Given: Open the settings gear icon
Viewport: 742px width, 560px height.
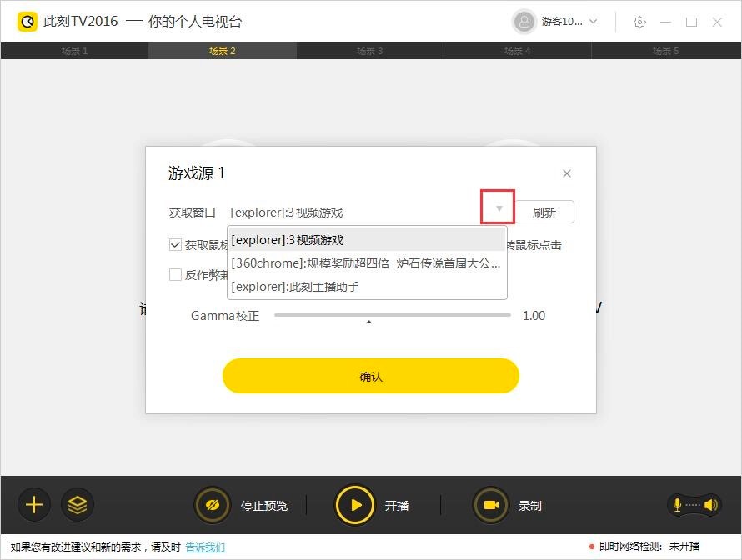Looking at the screenshot, I should point(639,22).
